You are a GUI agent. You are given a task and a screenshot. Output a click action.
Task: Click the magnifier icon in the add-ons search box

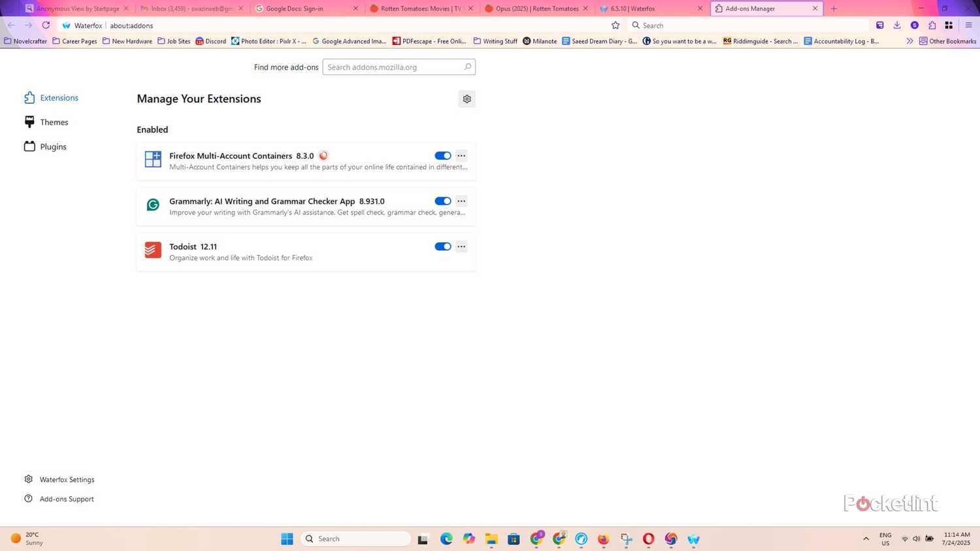tap(468, 67)
